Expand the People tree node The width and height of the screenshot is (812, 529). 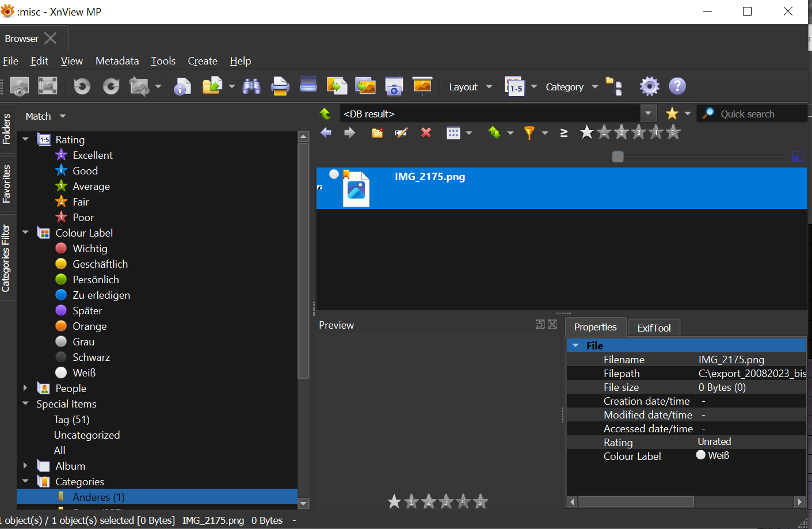click(x=25, y=388)
